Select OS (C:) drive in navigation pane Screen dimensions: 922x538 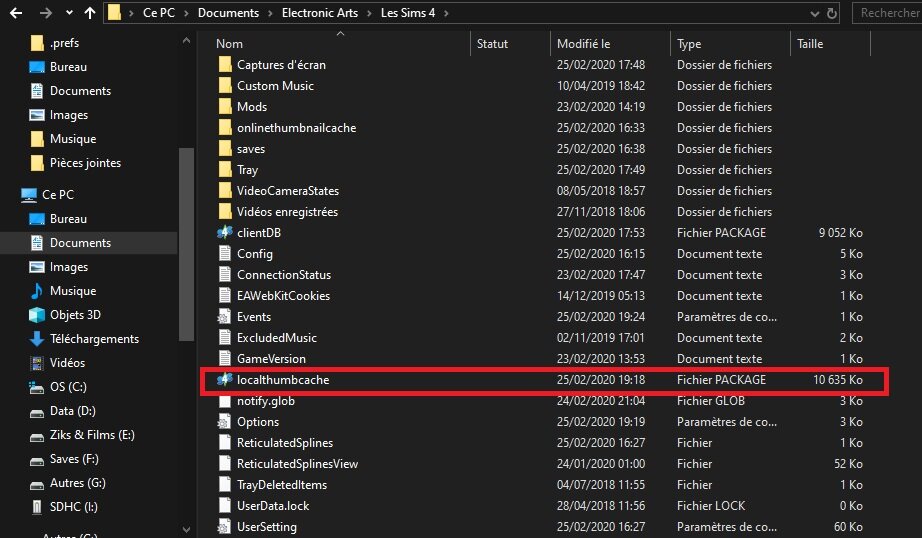click(x=68, y=387)
